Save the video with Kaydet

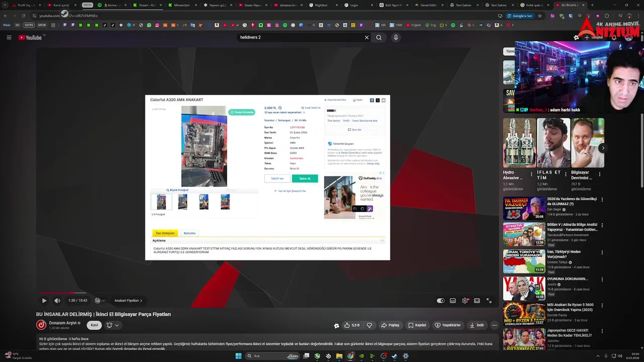[x=417, y=325]
